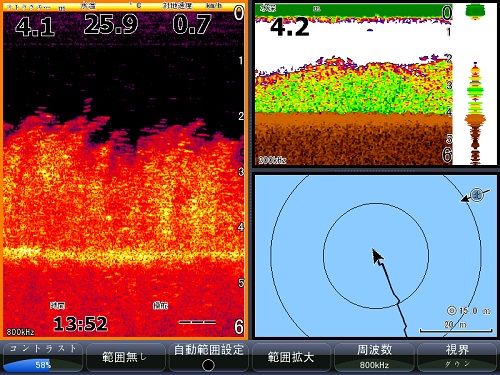
Task: Click the 範囲無し button
Action: click(125, 357)
